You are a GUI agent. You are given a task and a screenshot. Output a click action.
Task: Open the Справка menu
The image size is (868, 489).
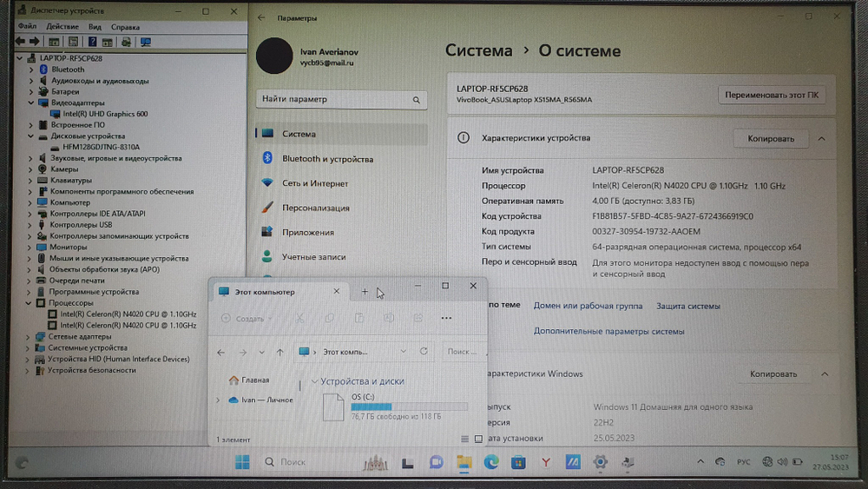click(x=125, y=27)
